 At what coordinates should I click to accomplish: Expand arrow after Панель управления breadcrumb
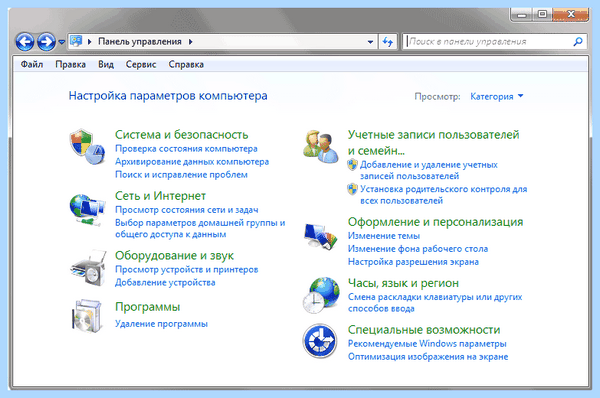[x=191, y=42]
